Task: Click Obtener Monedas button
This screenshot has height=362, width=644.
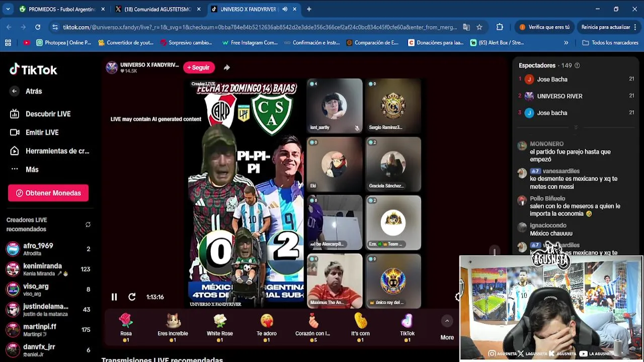Action: click(48, 193)
